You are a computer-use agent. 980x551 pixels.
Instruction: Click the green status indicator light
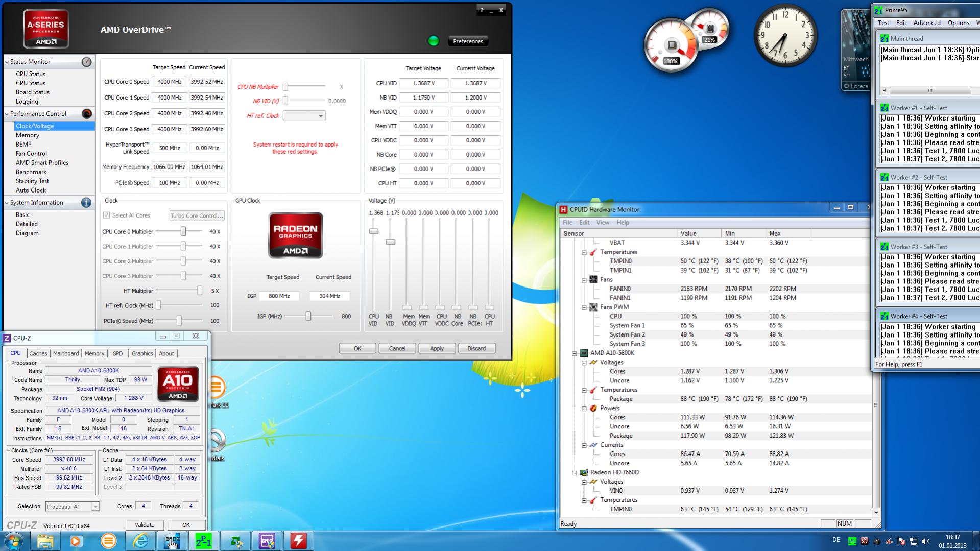(x=433, y=41)
